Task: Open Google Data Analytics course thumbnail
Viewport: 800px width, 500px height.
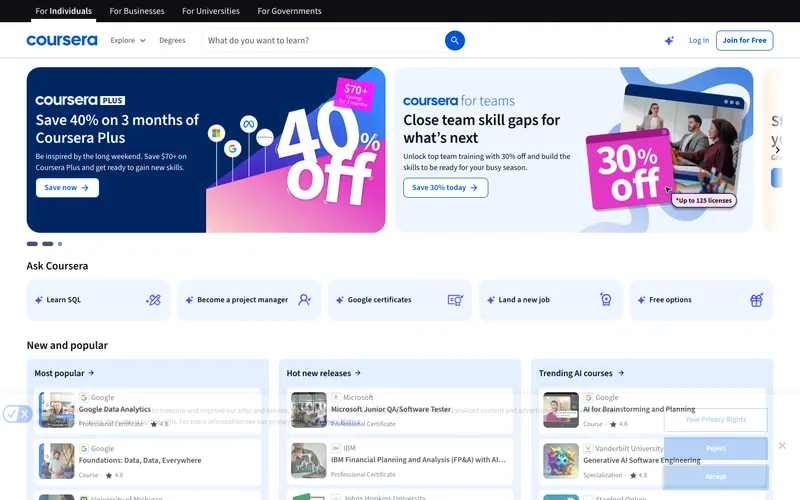Action: pyautogui.click(x=57, y=410)
